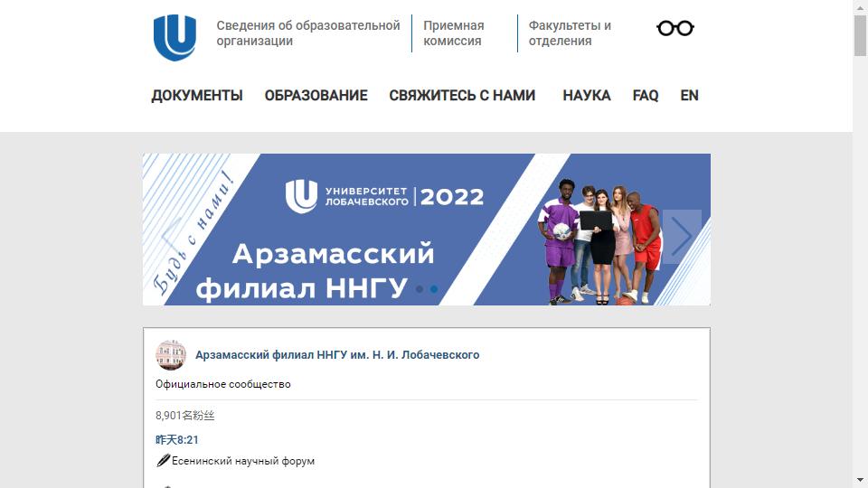Open the СВЯЖИТЕСЬ С НАМИ menu

click(462, 95)
